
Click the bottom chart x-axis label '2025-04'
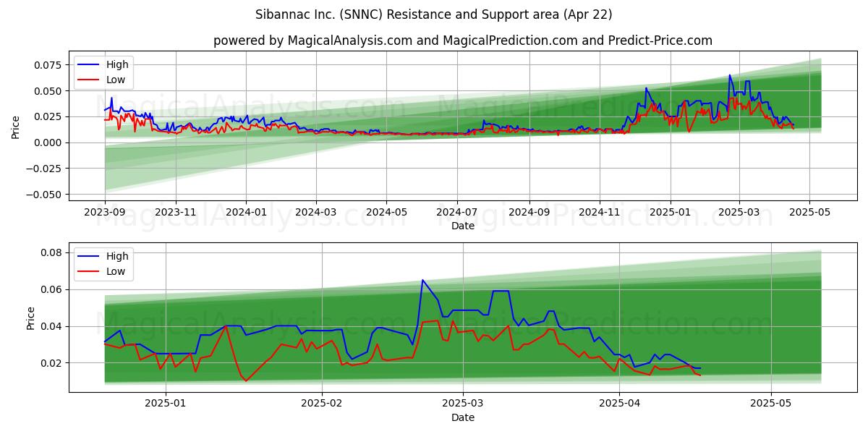[620, 404]
